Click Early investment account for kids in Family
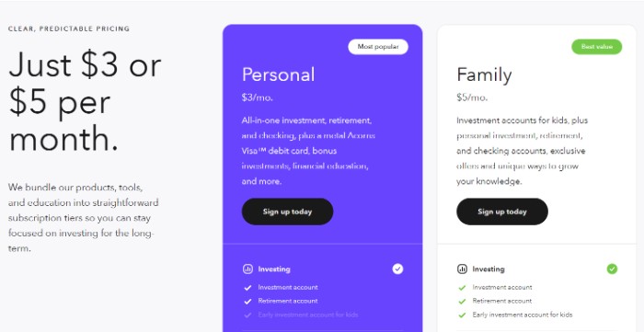 [523, 315]
